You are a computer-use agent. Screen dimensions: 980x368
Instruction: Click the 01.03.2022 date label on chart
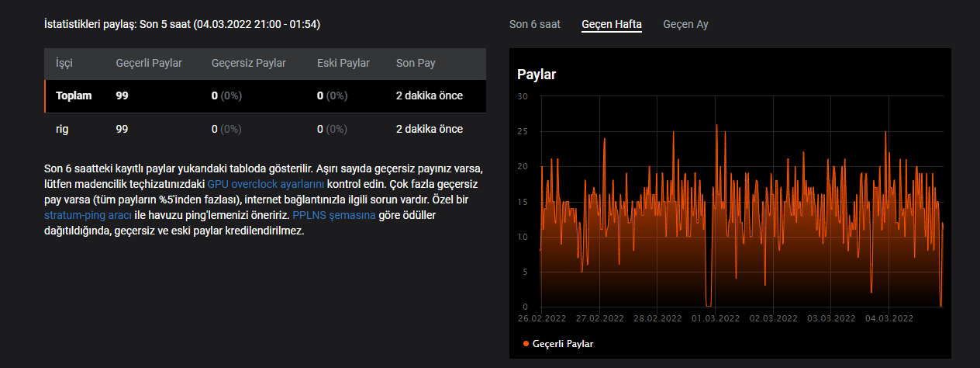click(x=716, y=318)
